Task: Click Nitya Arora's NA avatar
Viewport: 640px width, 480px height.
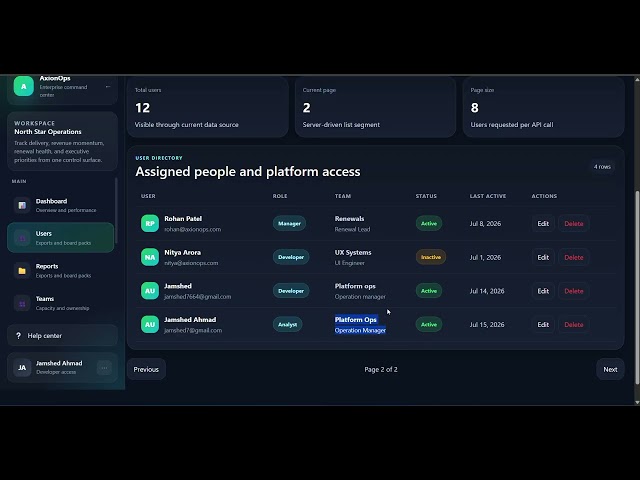Action: point(150,257)
